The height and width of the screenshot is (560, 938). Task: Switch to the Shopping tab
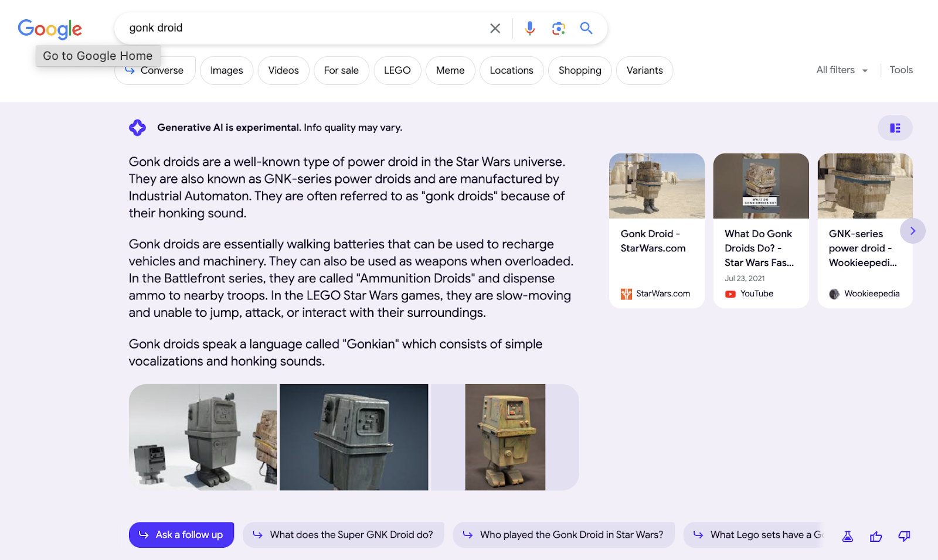click(580, 70)
